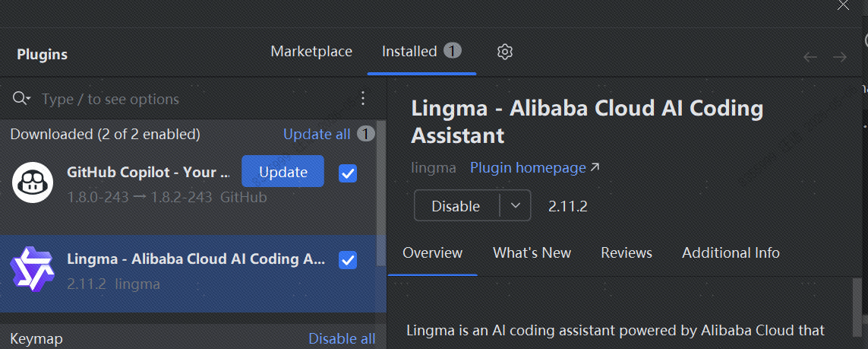Open the Additional Info tab
868x349 pixels.
click(731, 253)
